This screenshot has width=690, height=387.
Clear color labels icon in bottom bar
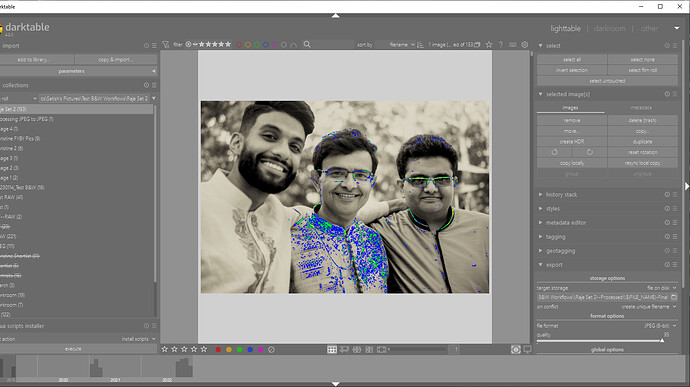(x=272, y=350)
